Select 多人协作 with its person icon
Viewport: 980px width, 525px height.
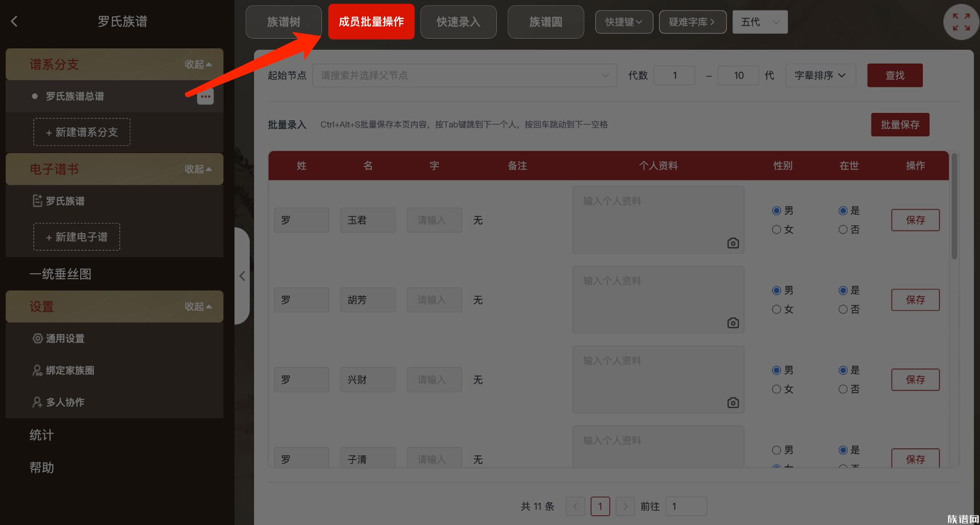tap(37, 402)
